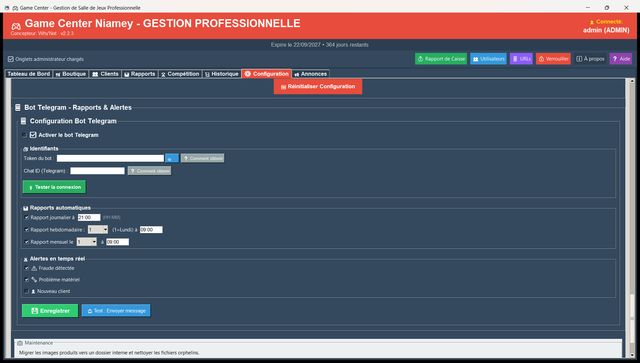Open the Rapport mensuel day dropdown
Screen dimensions: 640x363
point(87,242)
